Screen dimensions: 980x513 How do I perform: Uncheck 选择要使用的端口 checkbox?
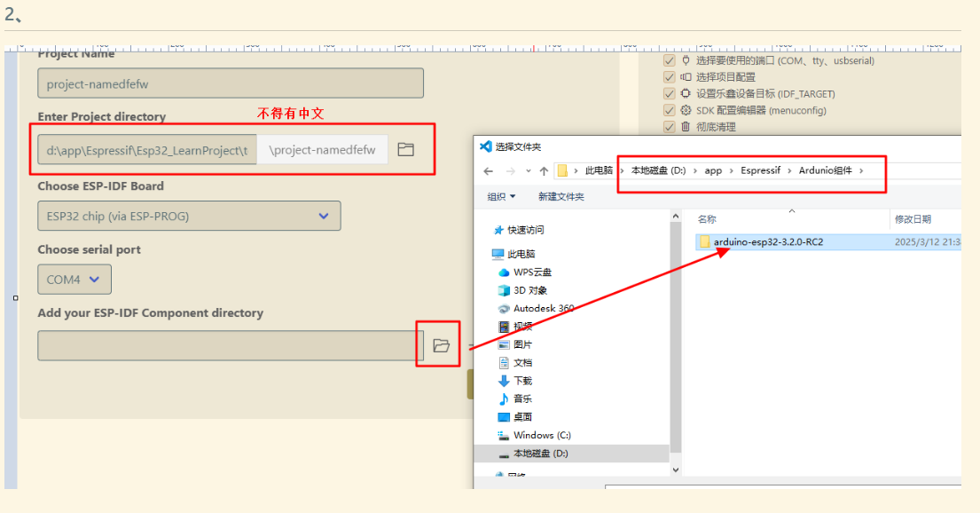coord(670,60)
